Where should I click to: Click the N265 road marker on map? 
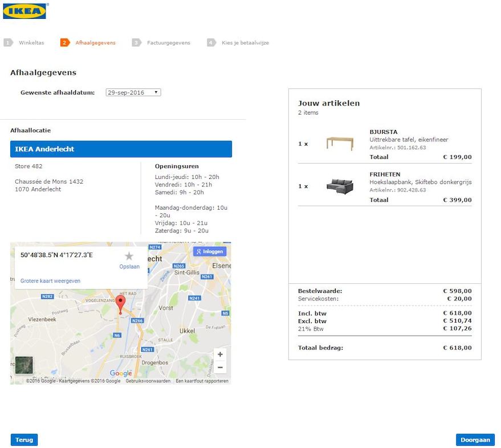[x=179, y=266]
